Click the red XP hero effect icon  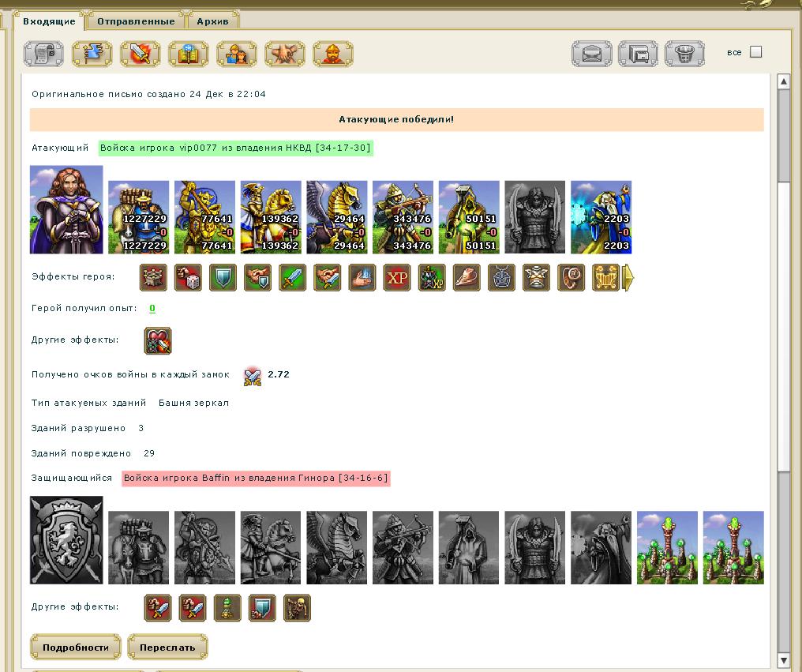[397, 278]
